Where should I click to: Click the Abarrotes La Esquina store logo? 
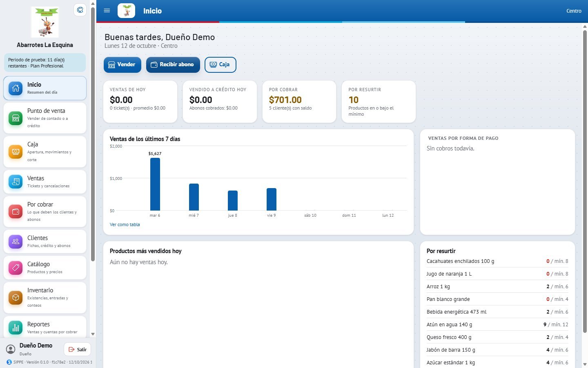[x=45, y=22]
